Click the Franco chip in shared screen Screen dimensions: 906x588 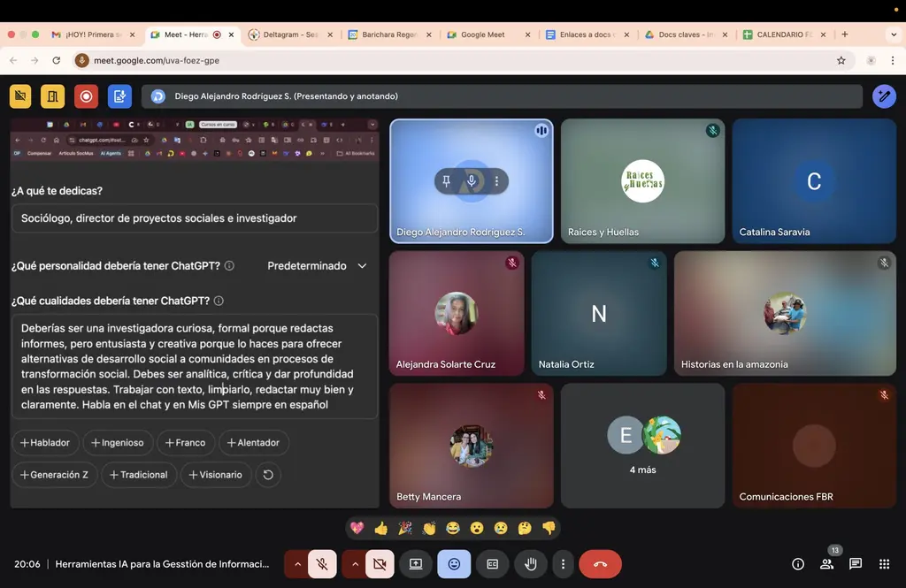(x=186, y=442)
